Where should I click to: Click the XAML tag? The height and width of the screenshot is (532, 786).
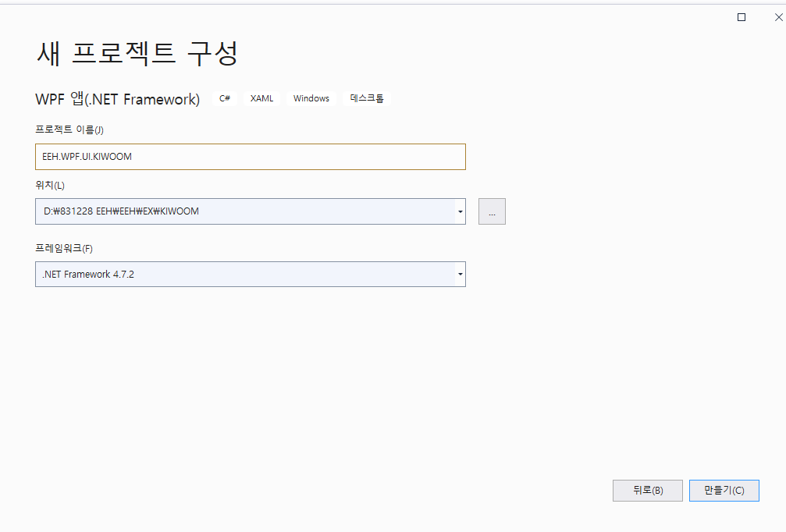click(261, 99)
